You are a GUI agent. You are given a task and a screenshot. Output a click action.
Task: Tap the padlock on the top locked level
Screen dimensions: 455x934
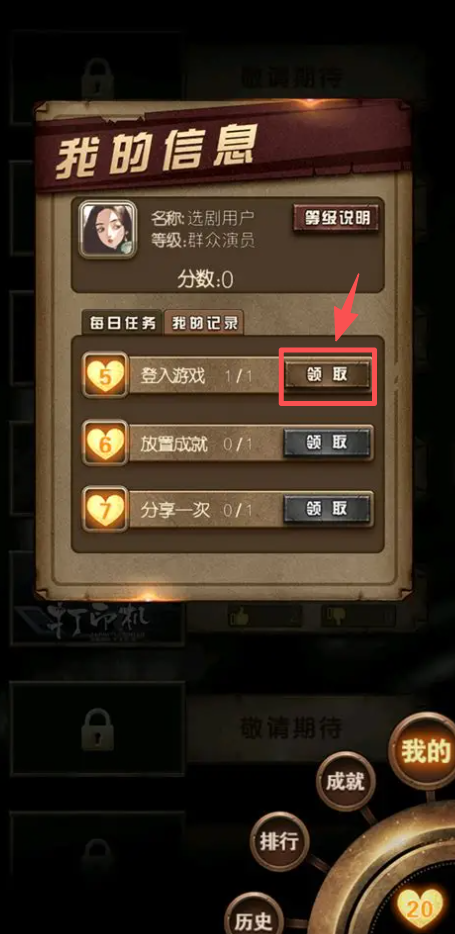(98, 77)
